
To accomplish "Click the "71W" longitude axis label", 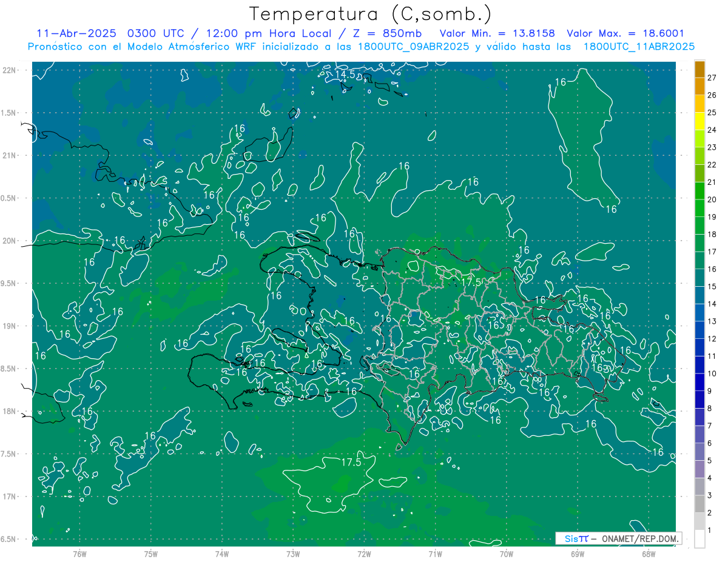I will click(x=435, y=554).
